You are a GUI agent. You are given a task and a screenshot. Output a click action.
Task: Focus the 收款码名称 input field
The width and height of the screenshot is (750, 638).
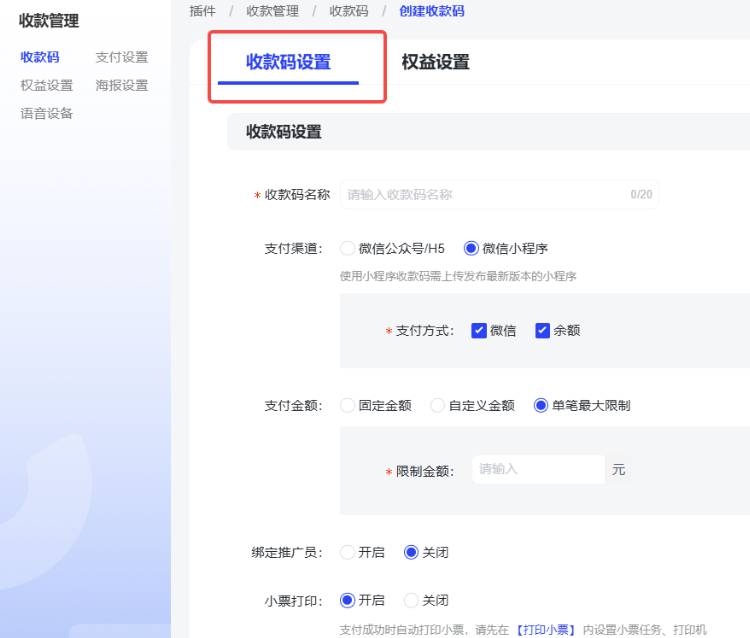485,195
